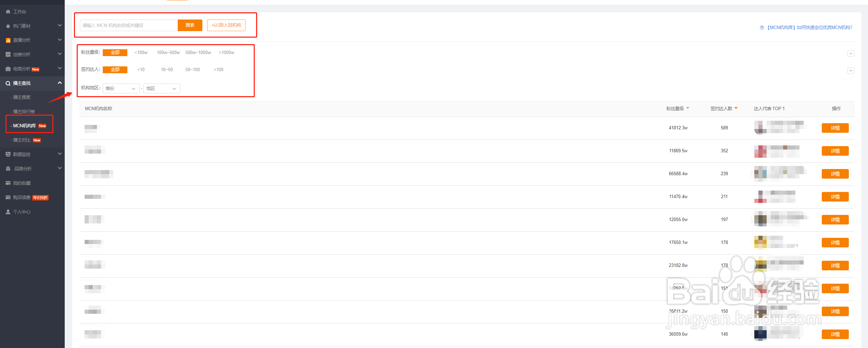Click the 数据监控 monitor icon
The height and width of the screenshot is (348, 868).
point(8,154)
